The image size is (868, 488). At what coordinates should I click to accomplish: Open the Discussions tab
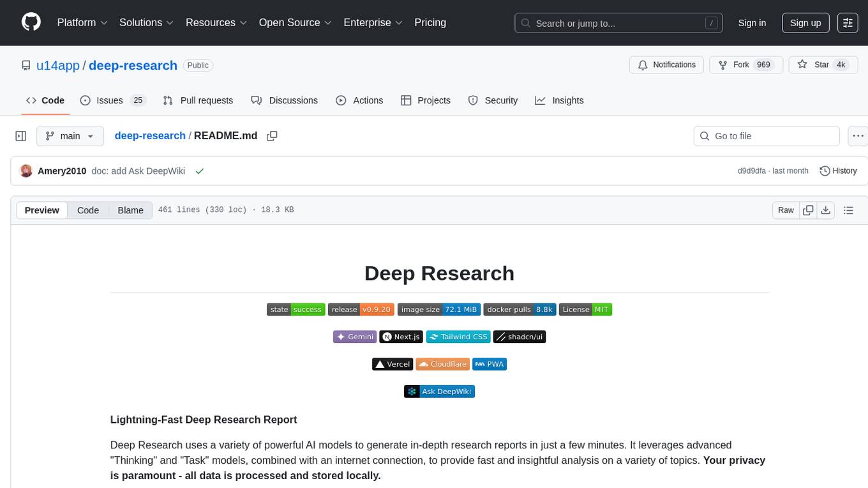[x=284, y=100]
